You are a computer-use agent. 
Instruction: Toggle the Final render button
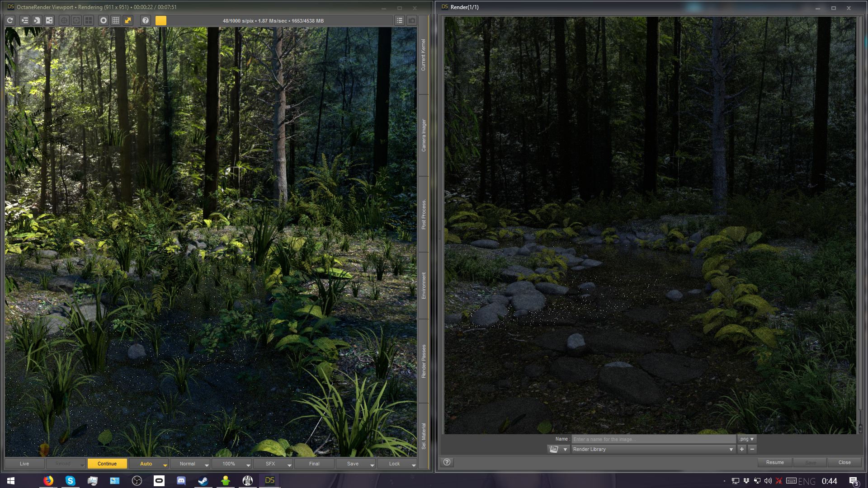[x=314, y=464]
